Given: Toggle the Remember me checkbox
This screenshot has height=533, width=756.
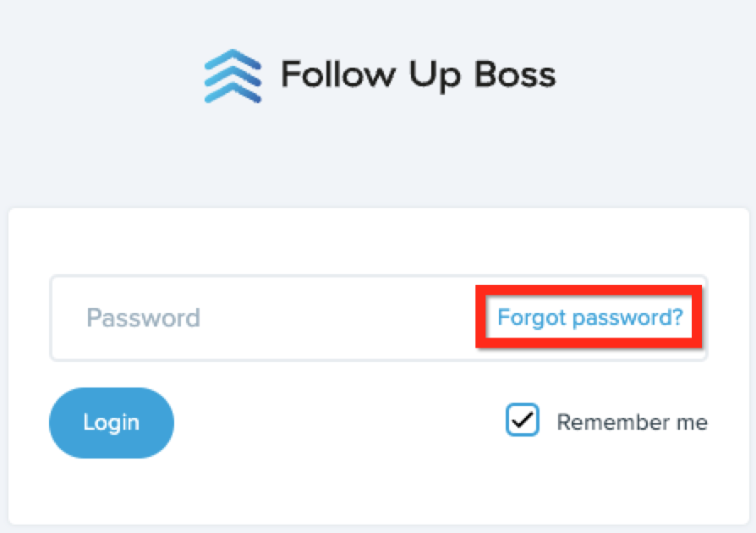Looking at the screenshot, I should tap(522, 420).
